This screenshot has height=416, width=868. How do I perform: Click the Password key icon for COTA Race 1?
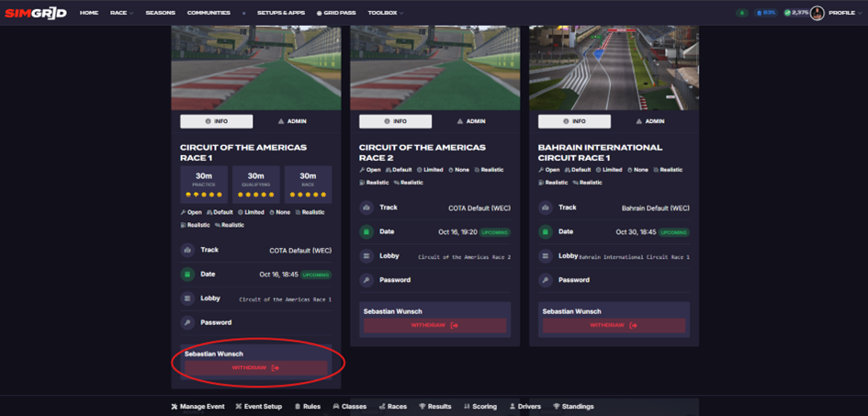[x=187, y=322]
